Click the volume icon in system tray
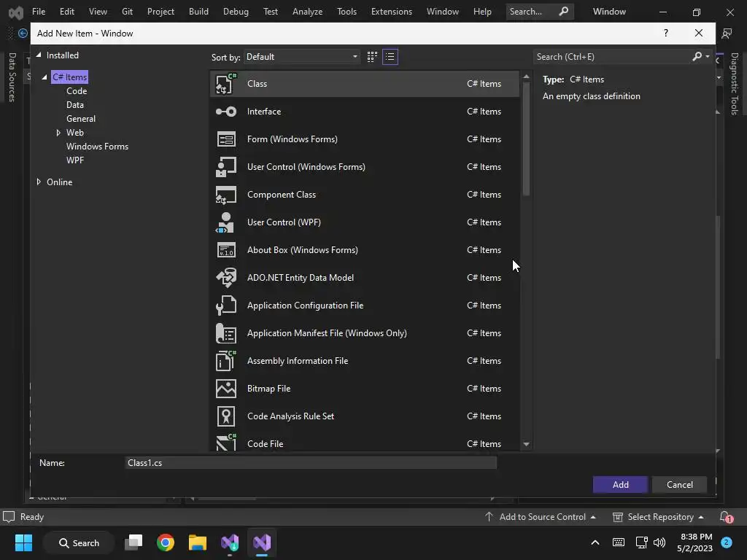Image resolution: width=747 pixels, height=560 pixels. tap(659, 542)
